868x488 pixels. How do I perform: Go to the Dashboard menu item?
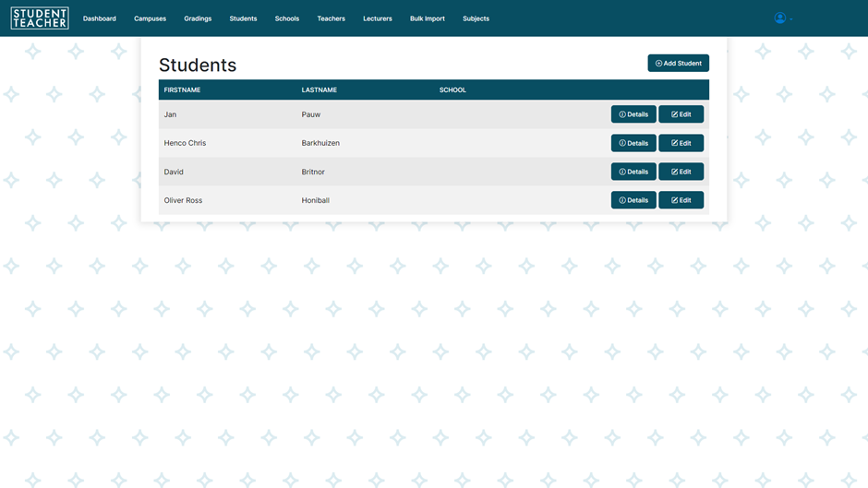coord(100,18)
